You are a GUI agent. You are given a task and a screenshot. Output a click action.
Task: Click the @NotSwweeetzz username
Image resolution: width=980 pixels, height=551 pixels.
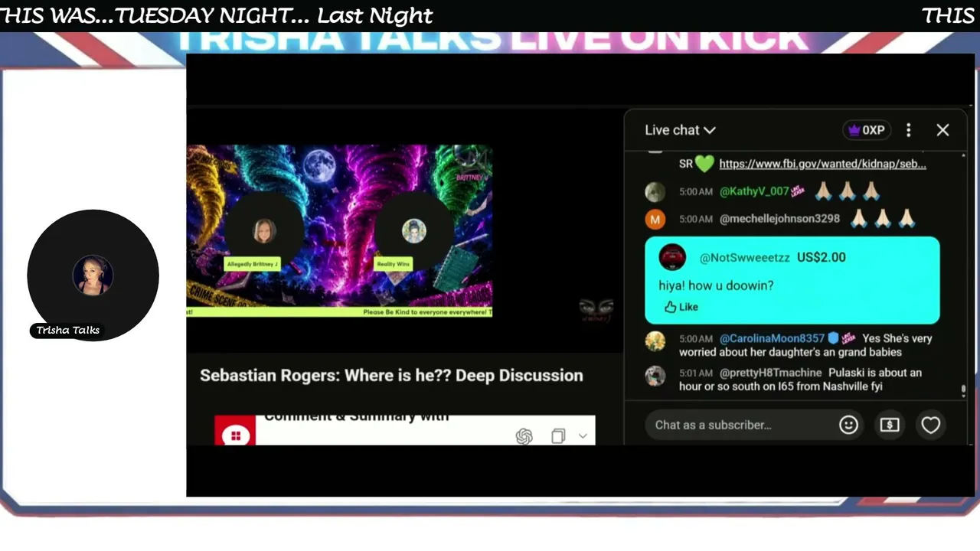[745, 258]
